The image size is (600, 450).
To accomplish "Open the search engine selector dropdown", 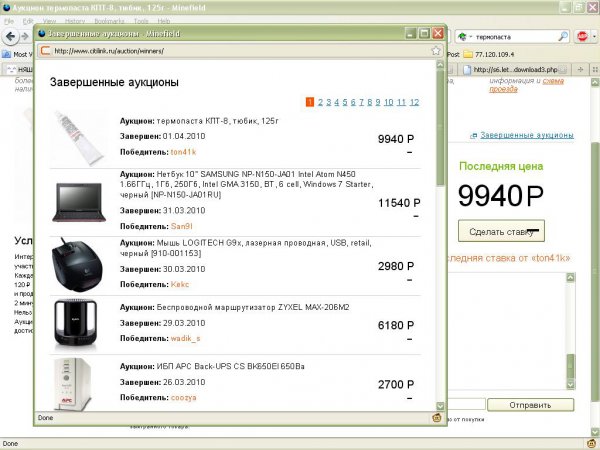I will (465, 37).
